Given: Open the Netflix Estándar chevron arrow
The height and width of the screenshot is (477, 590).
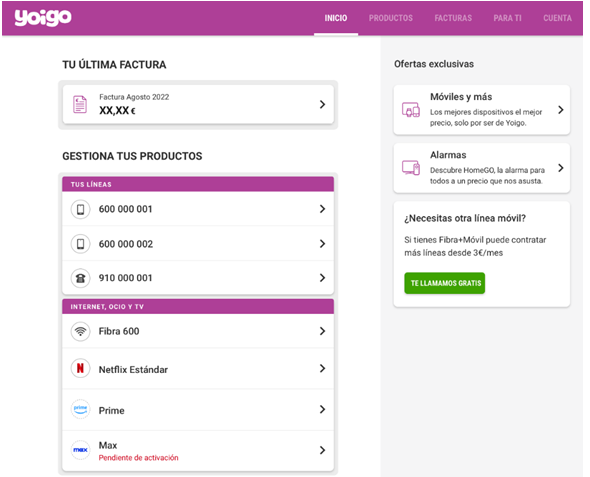Looking at the screenshot, I should click(322, 369).
